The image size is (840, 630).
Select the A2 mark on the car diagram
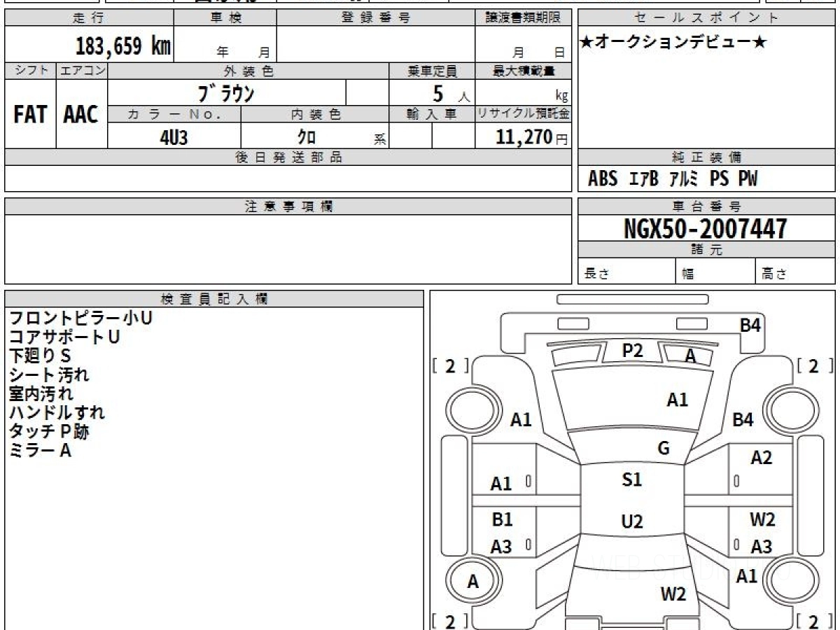click(x=761, y=458)
